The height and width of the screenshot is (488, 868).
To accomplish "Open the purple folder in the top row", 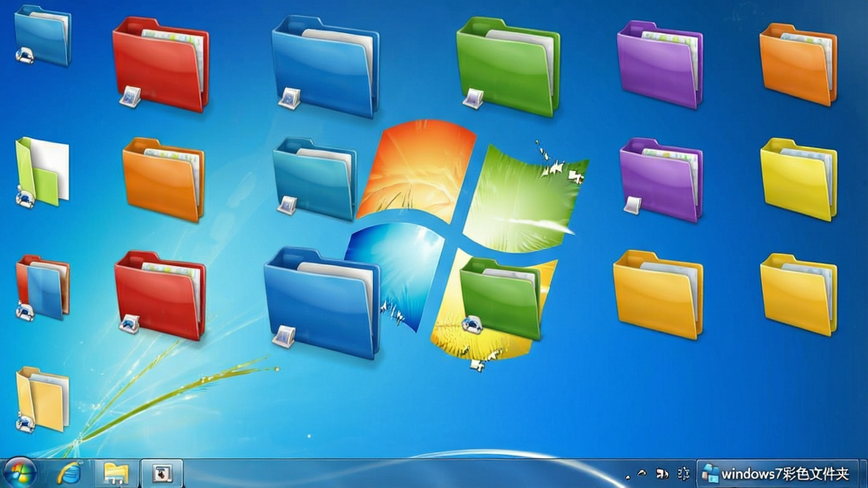I will click(659, 64).
